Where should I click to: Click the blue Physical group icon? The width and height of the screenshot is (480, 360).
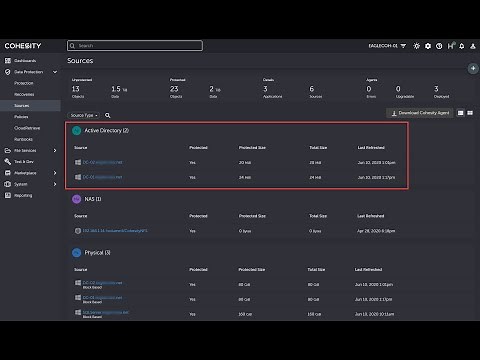pyautogui.click(x=77, y=253)
